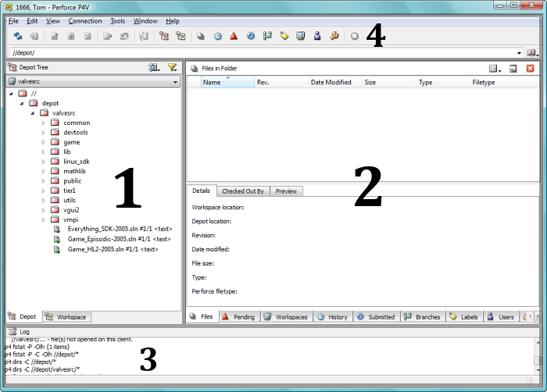Click the Refresh toolbar icon with blue arrows
This screenshot has width=547, height=392.
(x=18, y=36)
